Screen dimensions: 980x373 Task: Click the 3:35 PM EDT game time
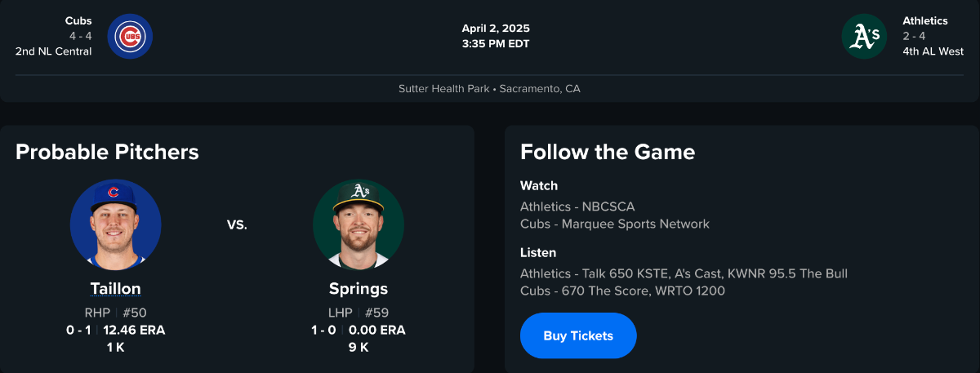coord(495,43)
